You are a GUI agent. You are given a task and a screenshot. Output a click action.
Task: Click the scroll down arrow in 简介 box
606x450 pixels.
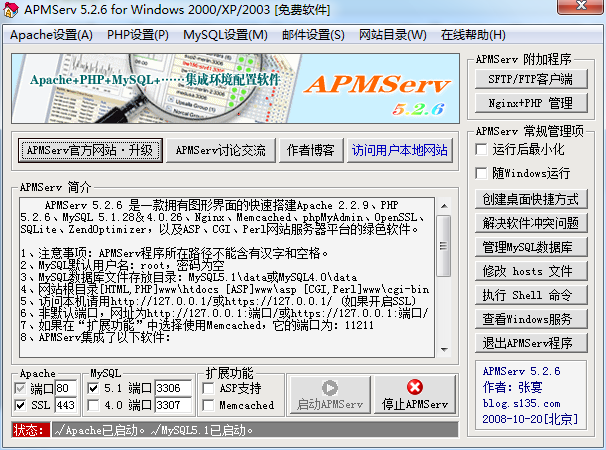[x=444, y=350]
